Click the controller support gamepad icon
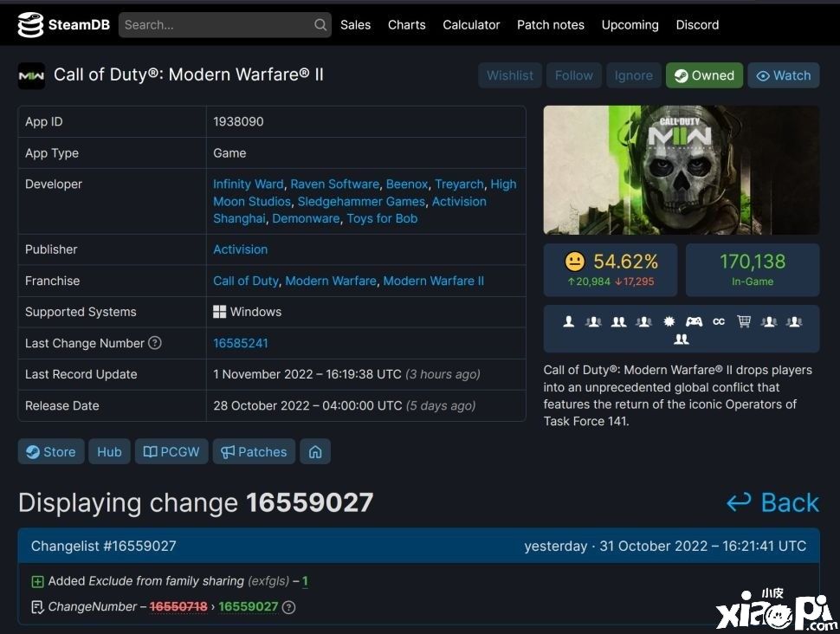Image resolution: width=840 pixels, height=634 pixels. click(x=694, y=321)
